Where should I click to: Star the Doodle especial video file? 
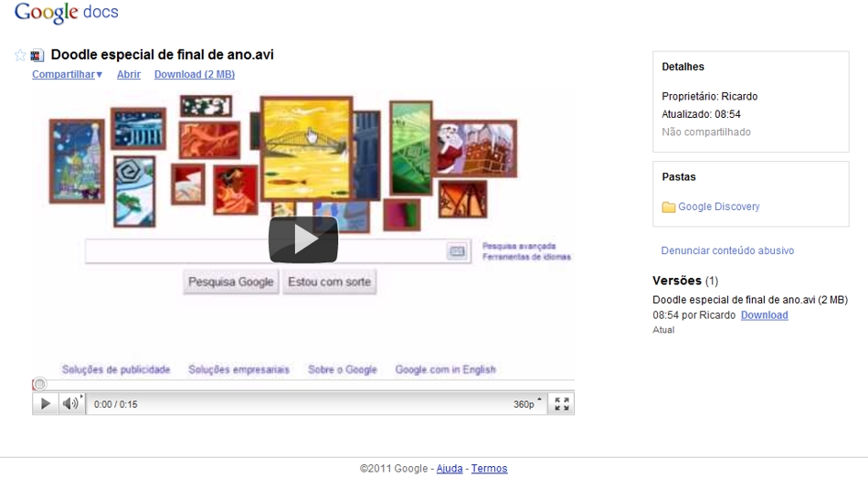click(x=20, y=56)
